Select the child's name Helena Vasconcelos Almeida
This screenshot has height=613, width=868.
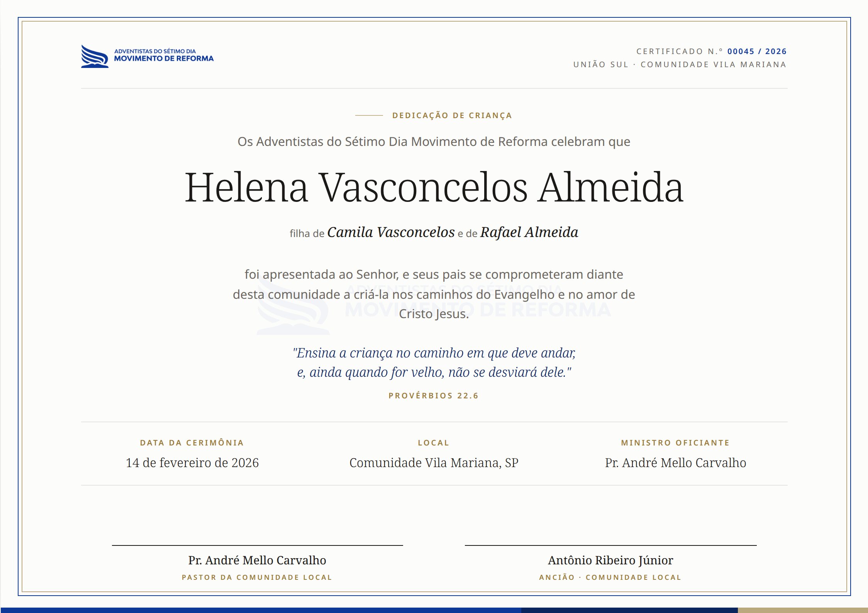[x=434, y=188]
